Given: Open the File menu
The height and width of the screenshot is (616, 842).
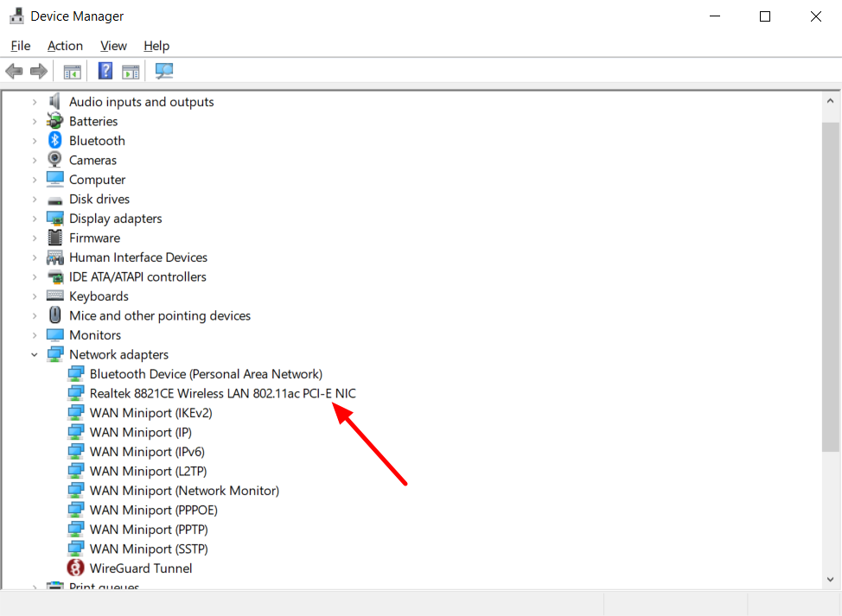Looking at the screenshot, I should point(21,46).
